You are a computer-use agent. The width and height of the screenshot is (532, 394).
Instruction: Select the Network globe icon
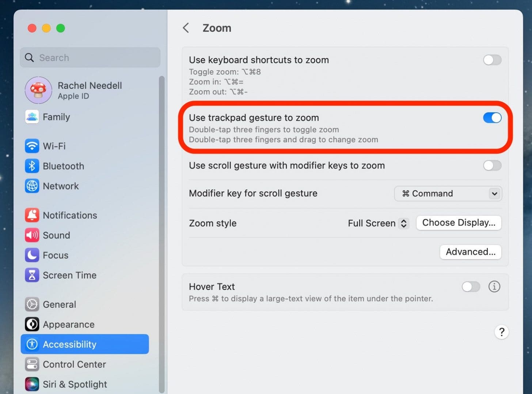pos(32,186)
